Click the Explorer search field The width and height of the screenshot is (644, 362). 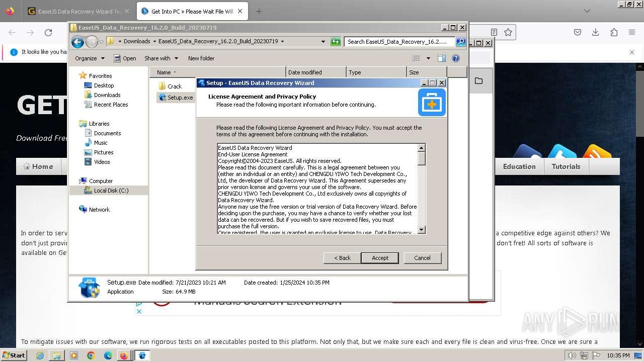400,42
